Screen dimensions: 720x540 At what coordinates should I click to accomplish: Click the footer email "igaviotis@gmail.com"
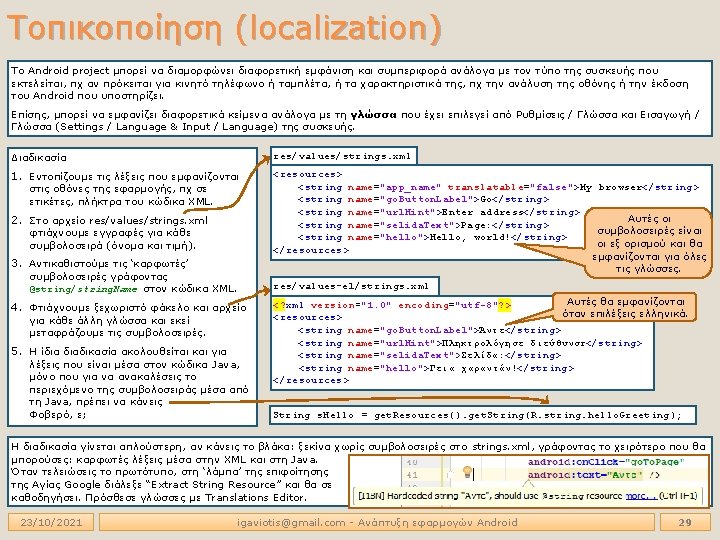click(291, 522)
